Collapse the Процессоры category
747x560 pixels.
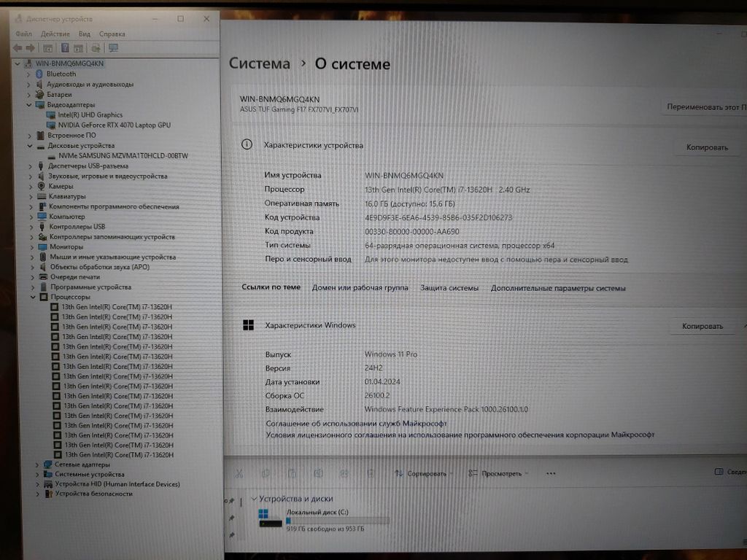point(33,297)
